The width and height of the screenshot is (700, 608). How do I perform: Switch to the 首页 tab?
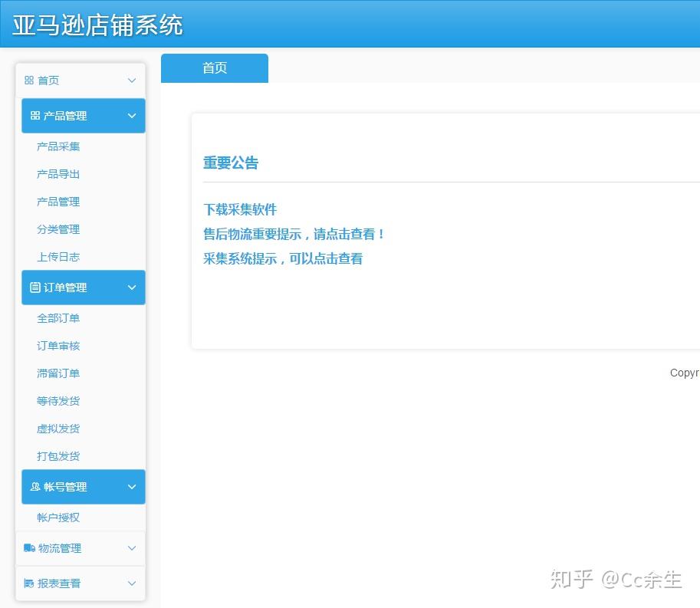[x=214, y=67]
